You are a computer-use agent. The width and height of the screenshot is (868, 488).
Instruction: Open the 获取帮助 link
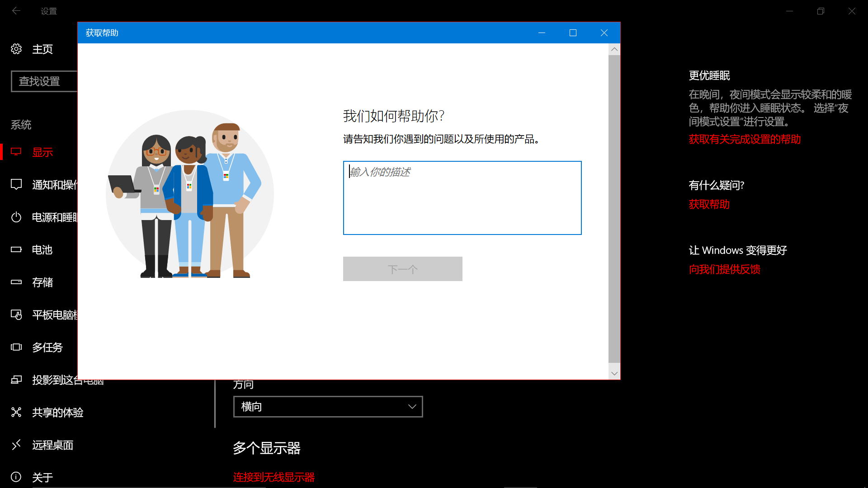coord(709,204)
